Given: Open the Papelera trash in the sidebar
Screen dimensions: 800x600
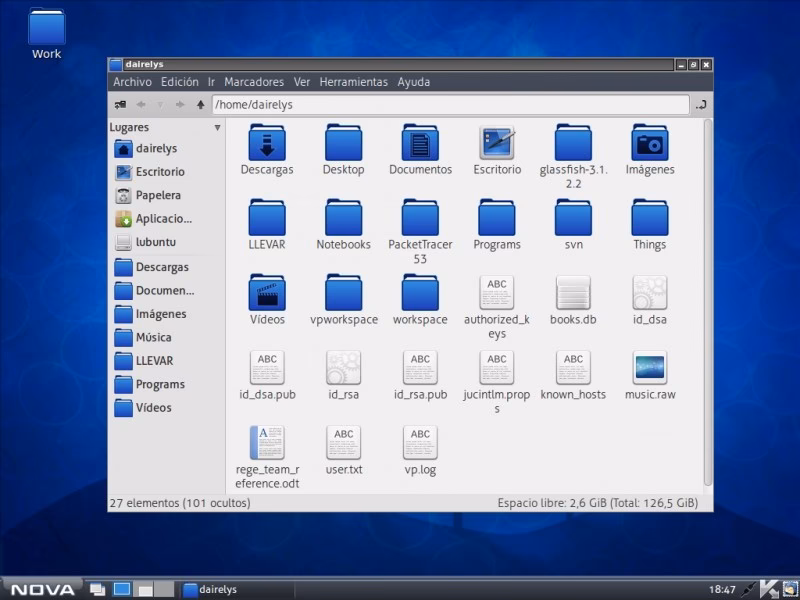Looking at the screenshot, I should pyautogui.click(x=159, y=194).
